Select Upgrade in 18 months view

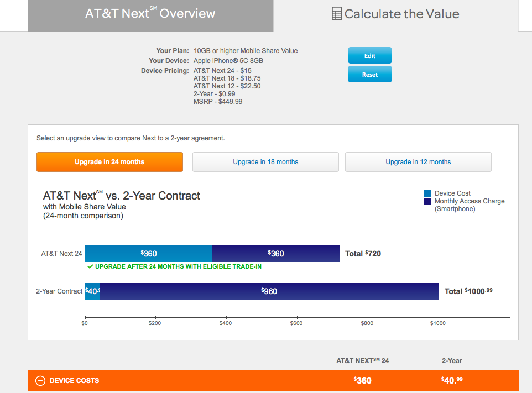tap(265, 162)
